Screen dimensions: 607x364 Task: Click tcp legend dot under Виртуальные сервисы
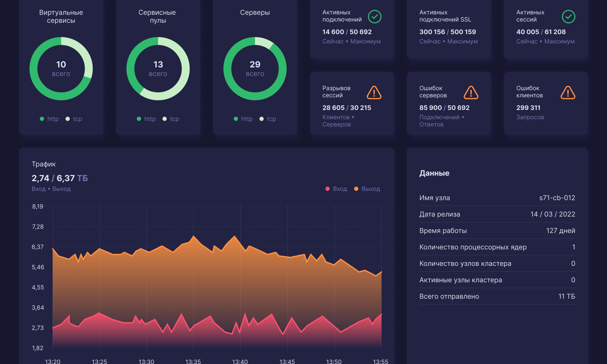(68, 119)
